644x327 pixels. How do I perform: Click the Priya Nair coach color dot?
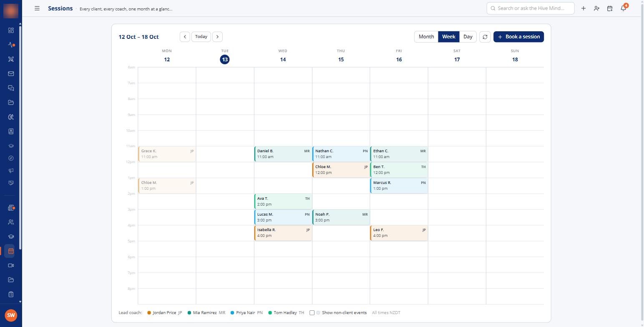(x=232, y=313)
